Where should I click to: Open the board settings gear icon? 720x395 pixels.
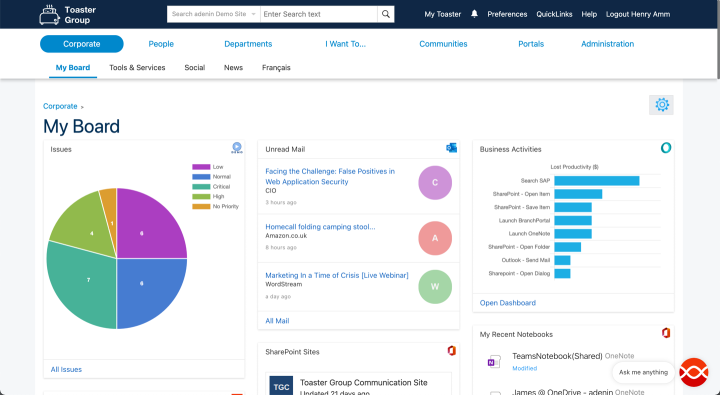point(662,105)
